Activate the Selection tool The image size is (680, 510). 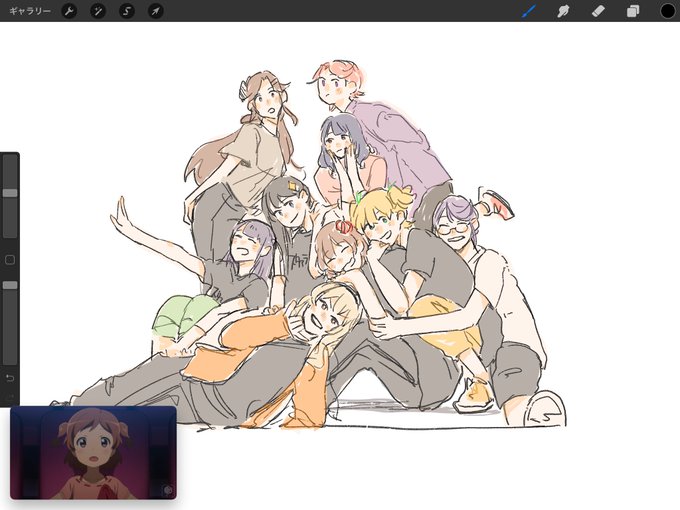[127, 11]
